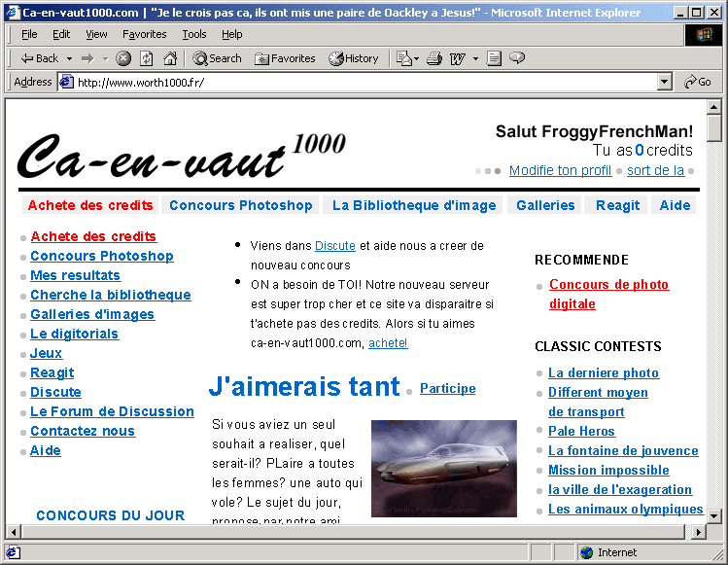Open sidebar link Cherche la bibliotheque
Viewport: 728px width, 565px height.
pos(111,295)
